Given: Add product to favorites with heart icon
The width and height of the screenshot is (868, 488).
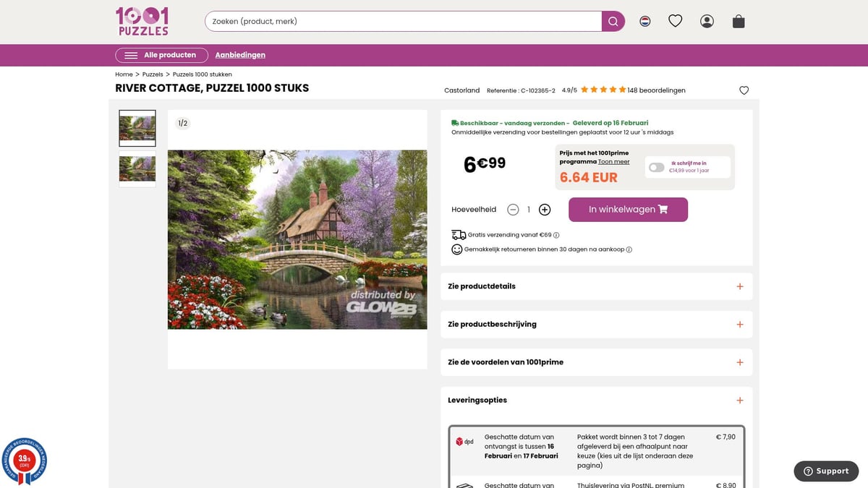Looking at the screenshot, I should [x=744, y=90].
